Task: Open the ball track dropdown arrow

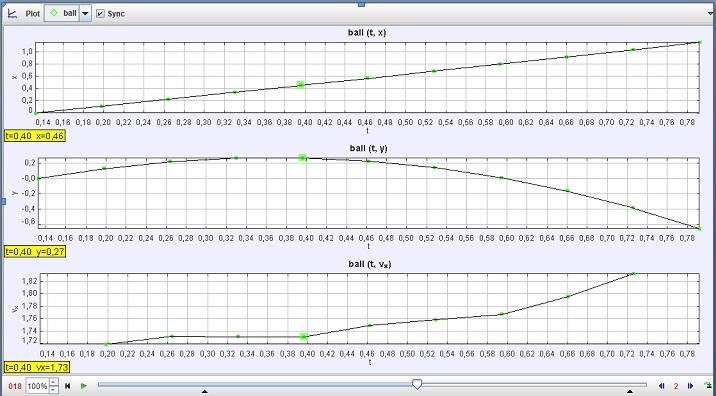Action: click(85, 14)
